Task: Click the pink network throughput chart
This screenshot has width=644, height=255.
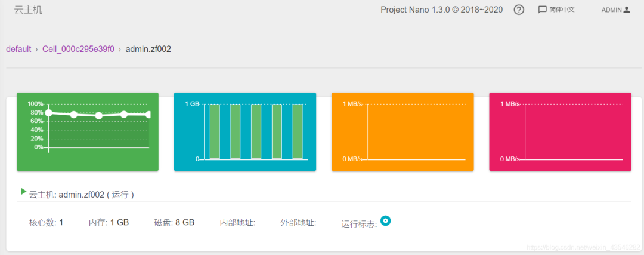Action: [x=560, y=131]
